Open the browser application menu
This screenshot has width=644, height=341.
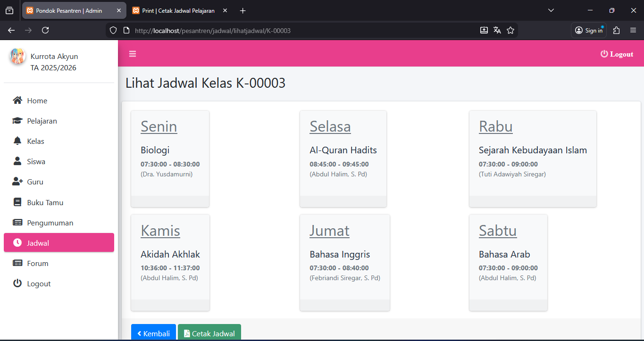tap(633, 31)
